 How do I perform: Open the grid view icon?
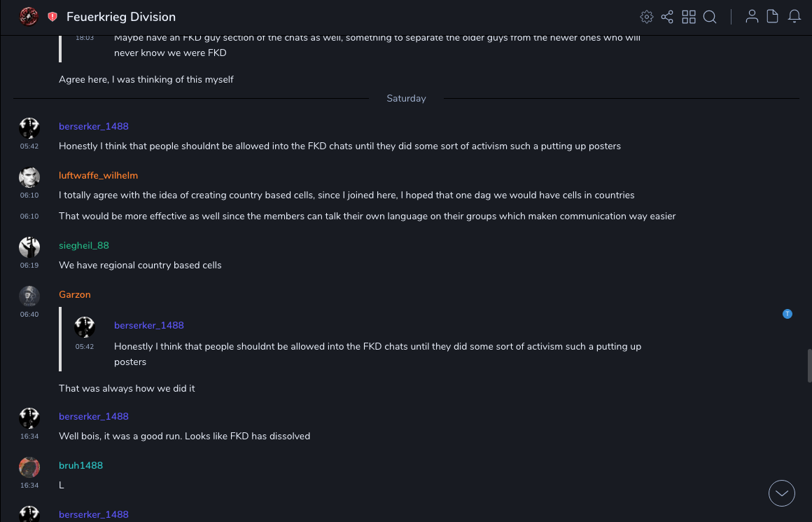689,17
